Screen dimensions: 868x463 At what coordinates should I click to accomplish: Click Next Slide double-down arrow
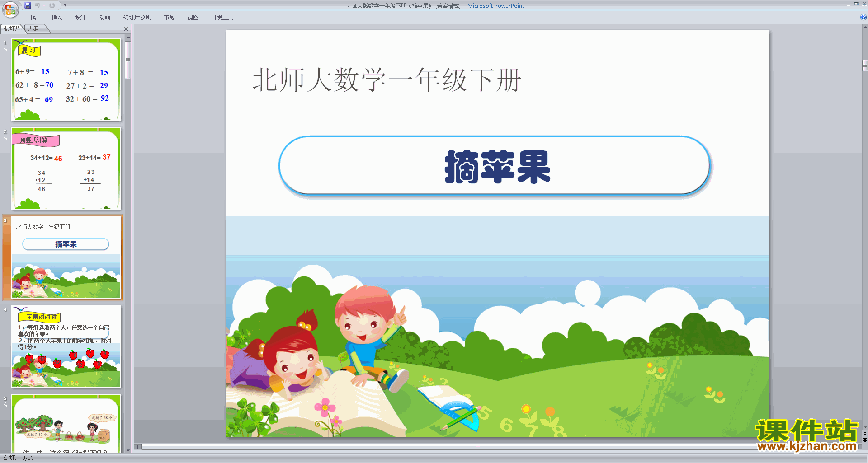click(x=865, y=440)
